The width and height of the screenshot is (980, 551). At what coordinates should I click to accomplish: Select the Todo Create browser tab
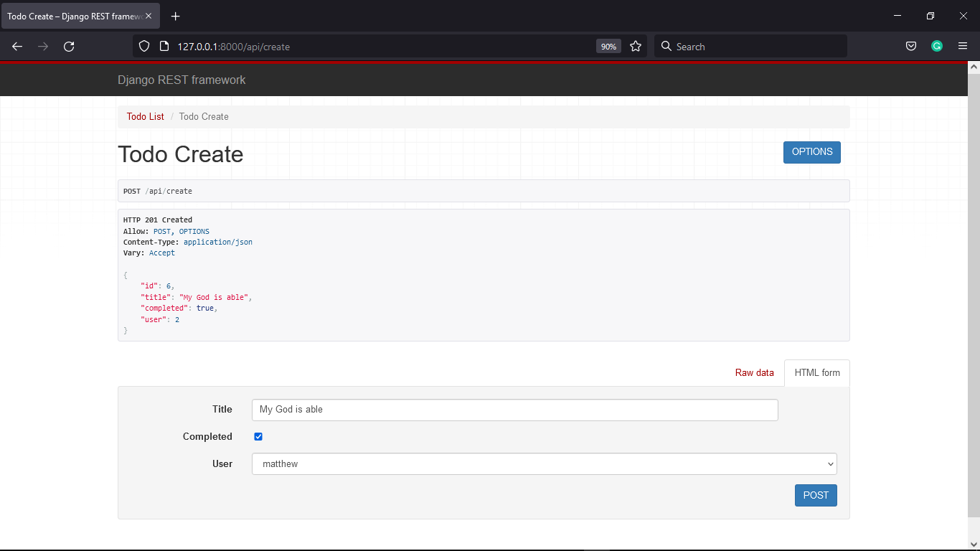pyautogui.click(x=80, y=17)
